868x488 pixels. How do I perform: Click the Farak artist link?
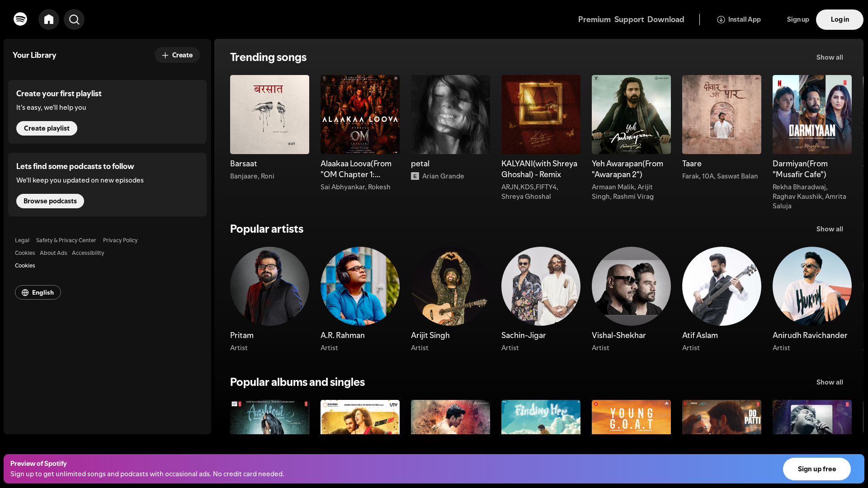[x=690, y=176]
